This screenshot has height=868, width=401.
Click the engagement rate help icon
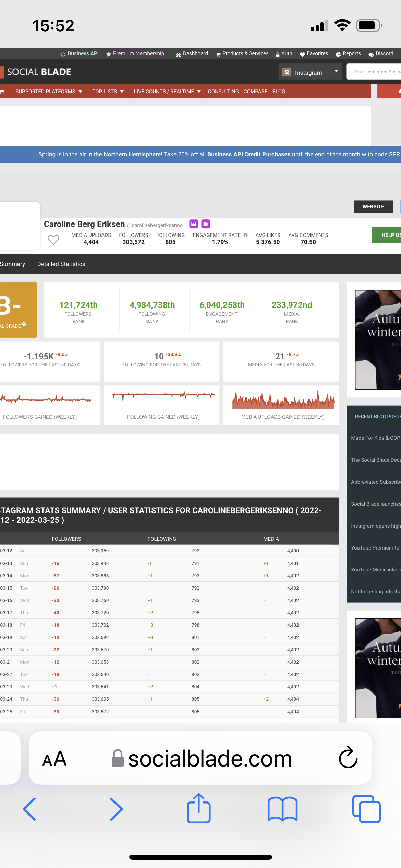(x=246, y=235)
